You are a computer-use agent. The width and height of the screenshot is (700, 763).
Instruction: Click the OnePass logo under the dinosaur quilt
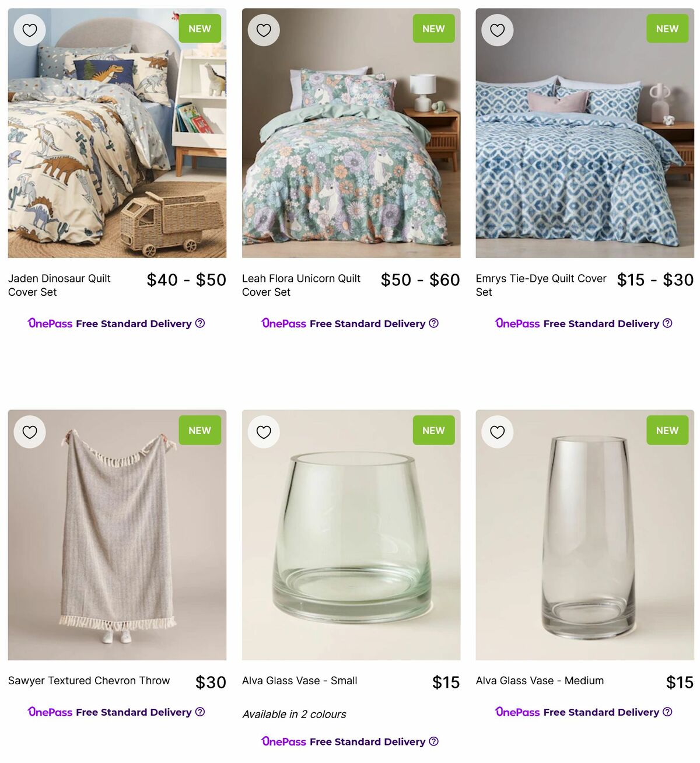point(50,323)
